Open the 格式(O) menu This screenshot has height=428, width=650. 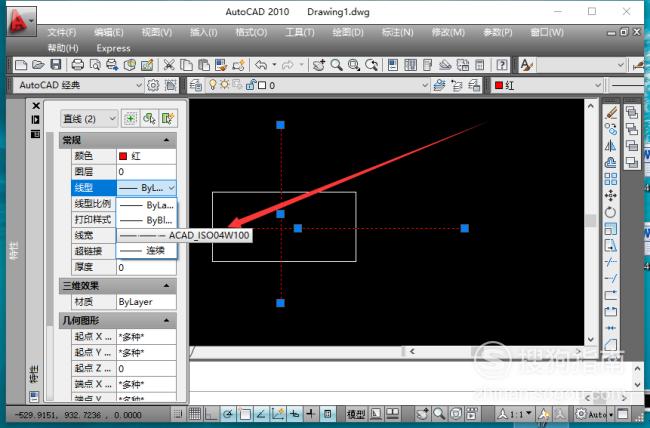click(x=251, y=32)
